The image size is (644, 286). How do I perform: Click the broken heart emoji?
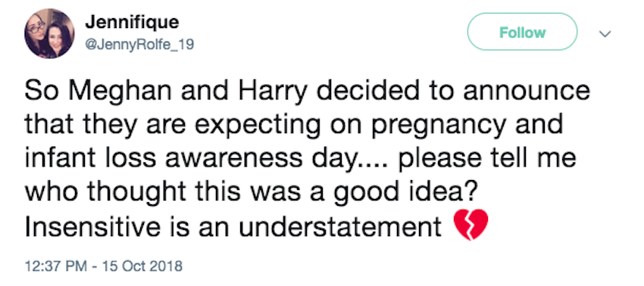pyautogui.click(x=470, y=225)
